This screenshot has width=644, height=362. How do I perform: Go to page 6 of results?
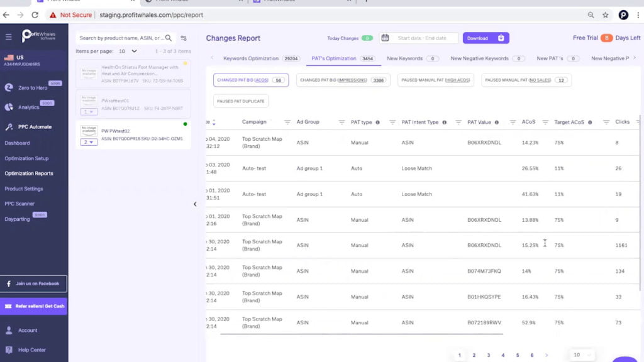532,355
